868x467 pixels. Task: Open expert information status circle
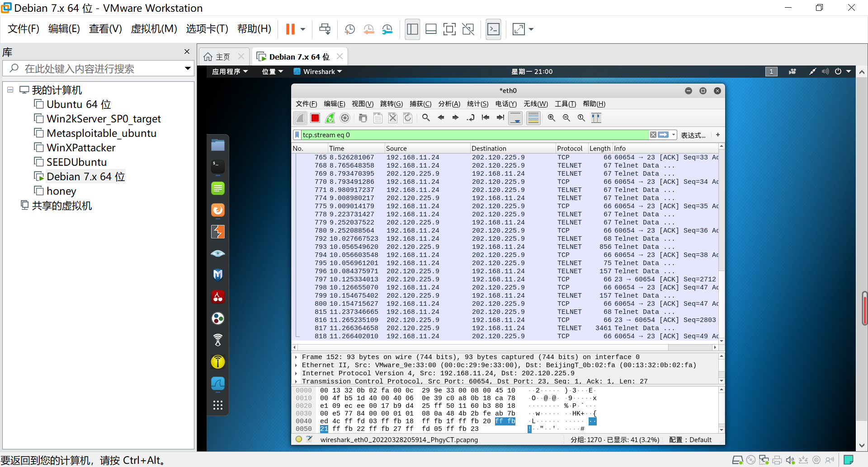pos(299,439)
